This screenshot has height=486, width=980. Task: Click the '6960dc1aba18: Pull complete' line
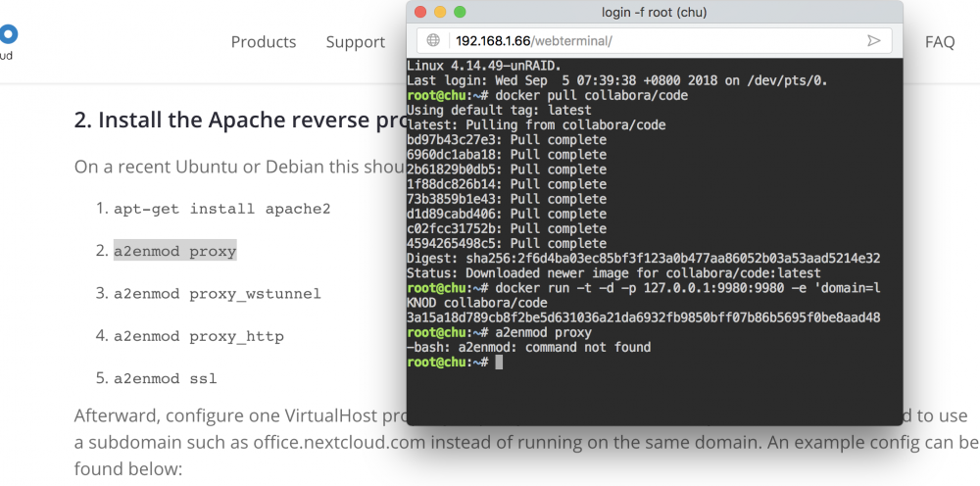(x=507, y=155)
